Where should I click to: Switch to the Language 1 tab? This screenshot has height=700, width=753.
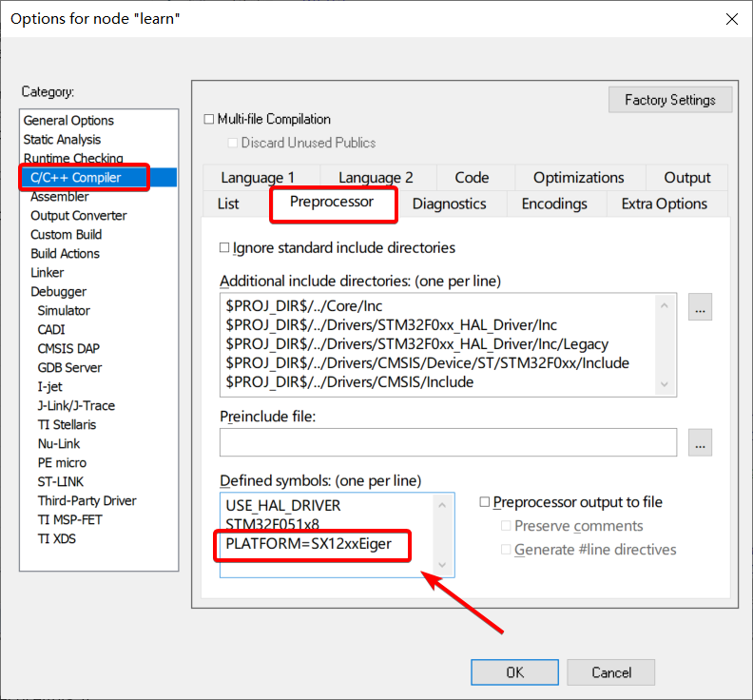(258, 178)
